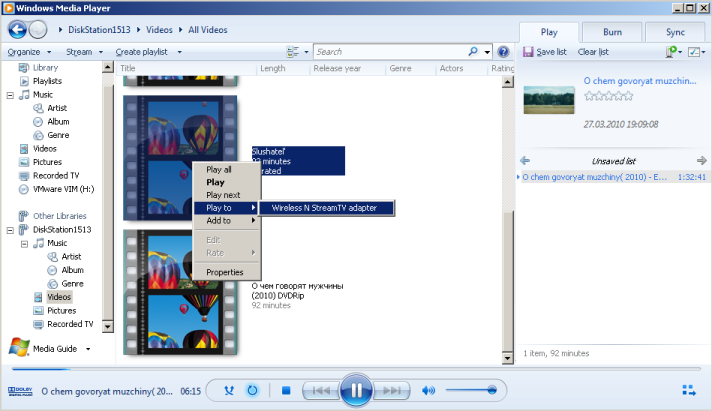712x411 pixels.
Task: Open the Create playlist dropdown arrow
Action: pyautogui.click(x=180, y=52)
